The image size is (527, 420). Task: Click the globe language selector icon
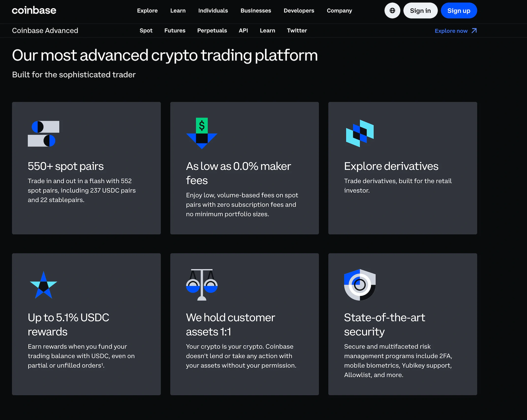coord(392,11)
